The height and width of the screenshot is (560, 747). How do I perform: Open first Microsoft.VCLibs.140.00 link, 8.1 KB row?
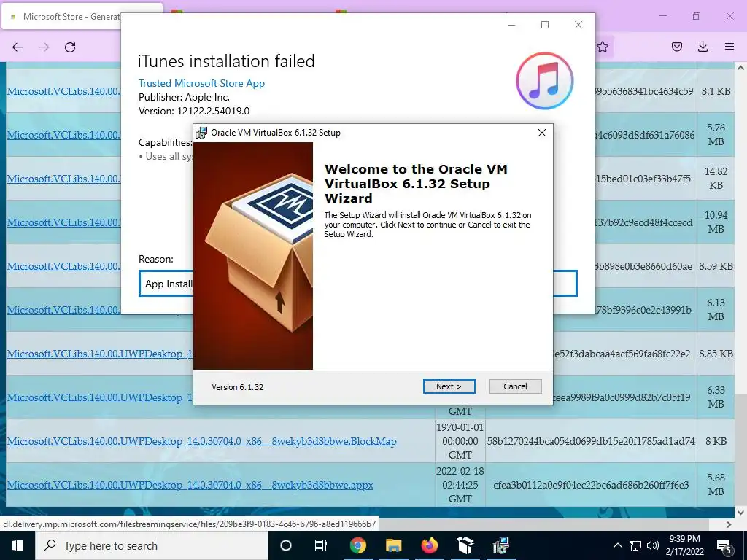64,91
